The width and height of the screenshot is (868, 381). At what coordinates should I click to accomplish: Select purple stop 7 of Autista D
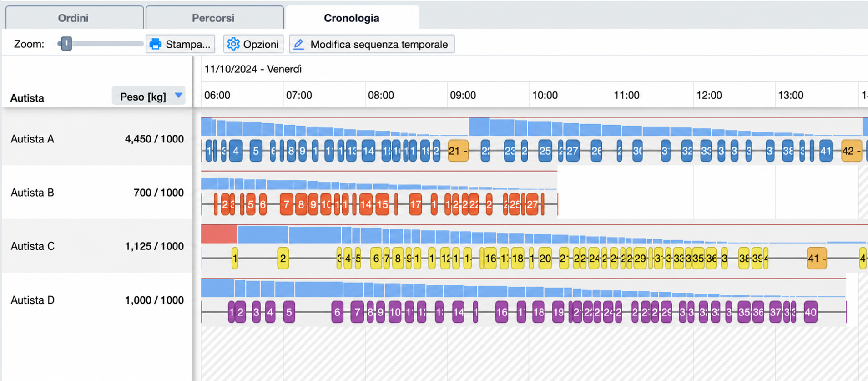[357, 312]
